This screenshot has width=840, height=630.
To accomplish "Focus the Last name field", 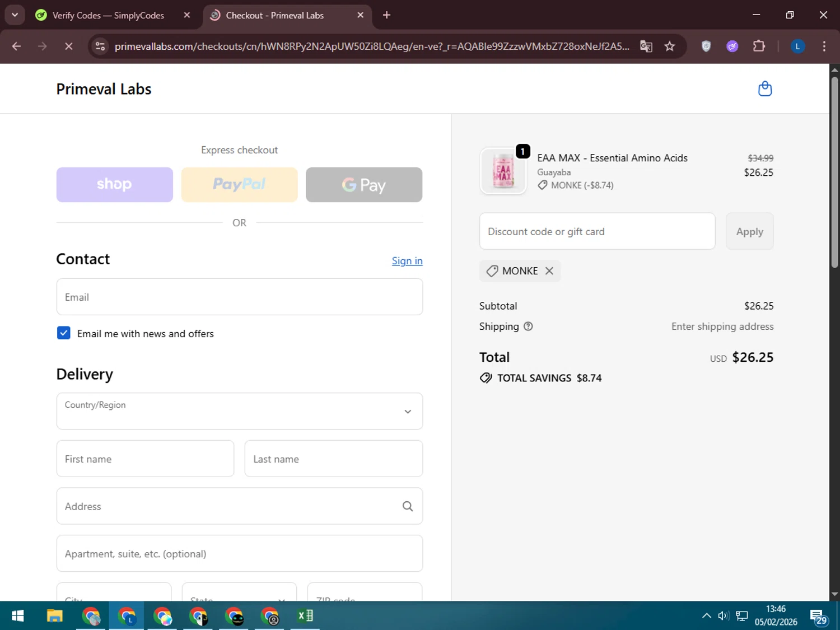I will pyautogui.click(x=334, y=459).
